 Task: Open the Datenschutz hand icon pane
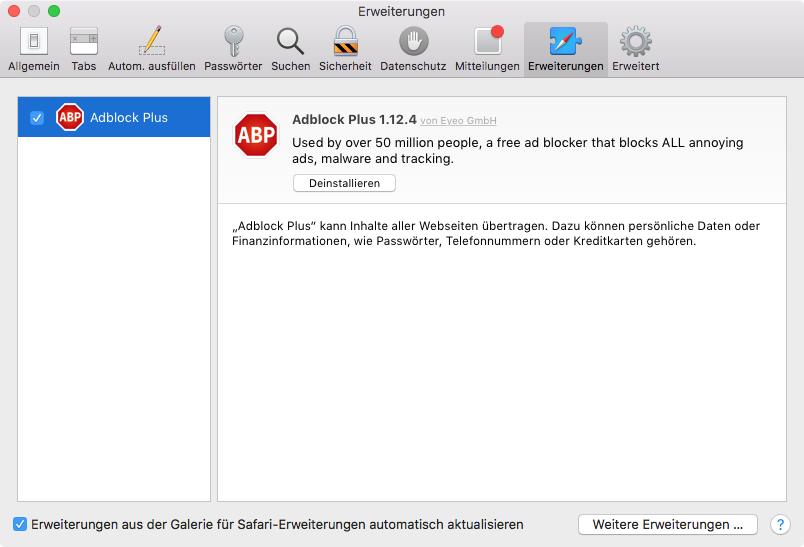(413, 49)
